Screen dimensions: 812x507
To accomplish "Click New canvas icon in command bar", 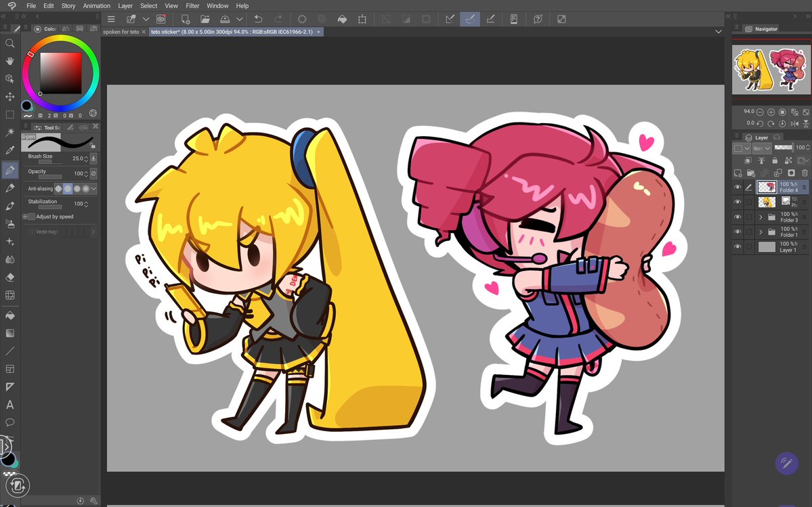I will click(x=185, y=19).
